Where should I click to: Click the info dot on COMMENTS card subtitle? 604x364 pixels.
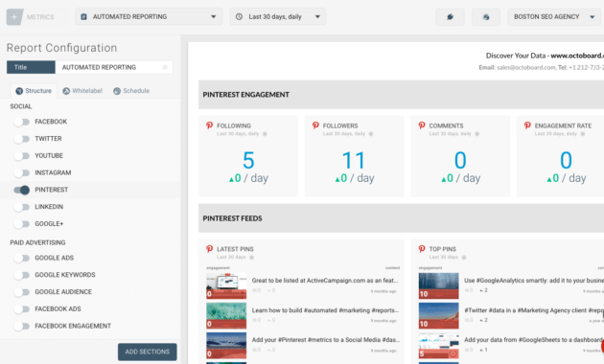click(476, 134)
